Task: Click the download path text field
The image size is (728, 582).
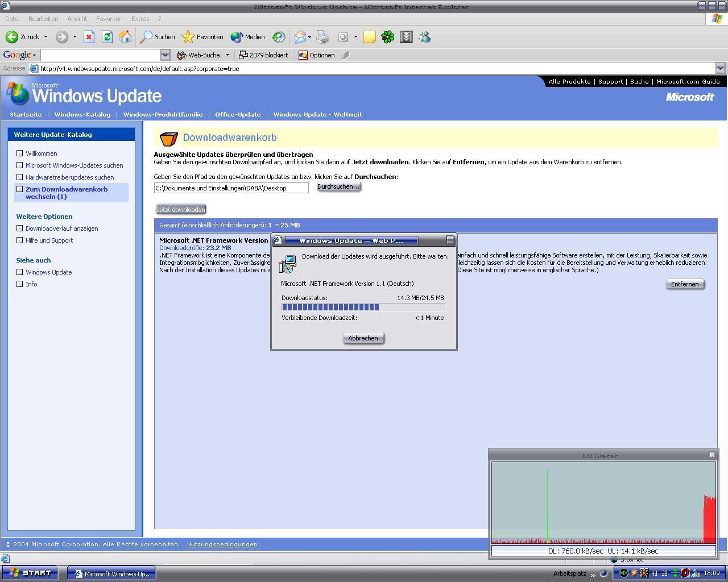Action: pyautogui.click(x=231, y=188)
